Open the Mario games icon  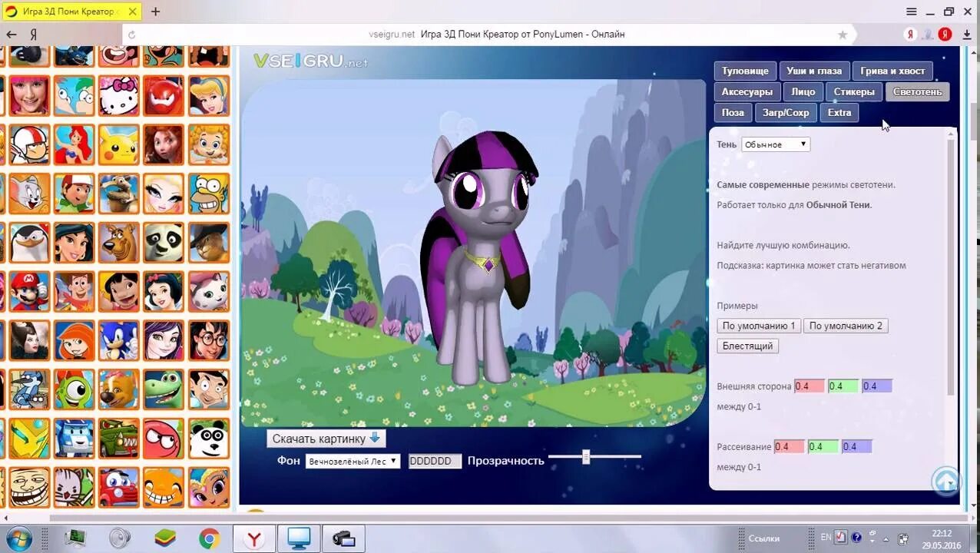click(30, 292)
